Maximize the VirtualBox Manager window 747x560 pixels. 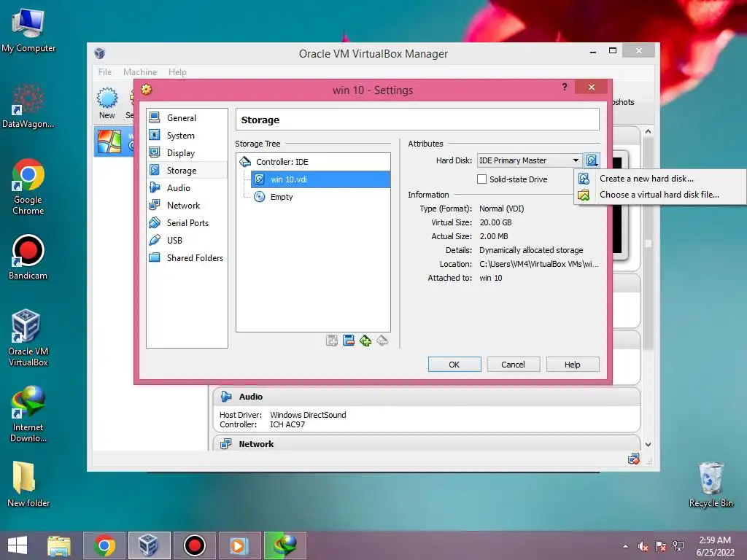(613, 50)
